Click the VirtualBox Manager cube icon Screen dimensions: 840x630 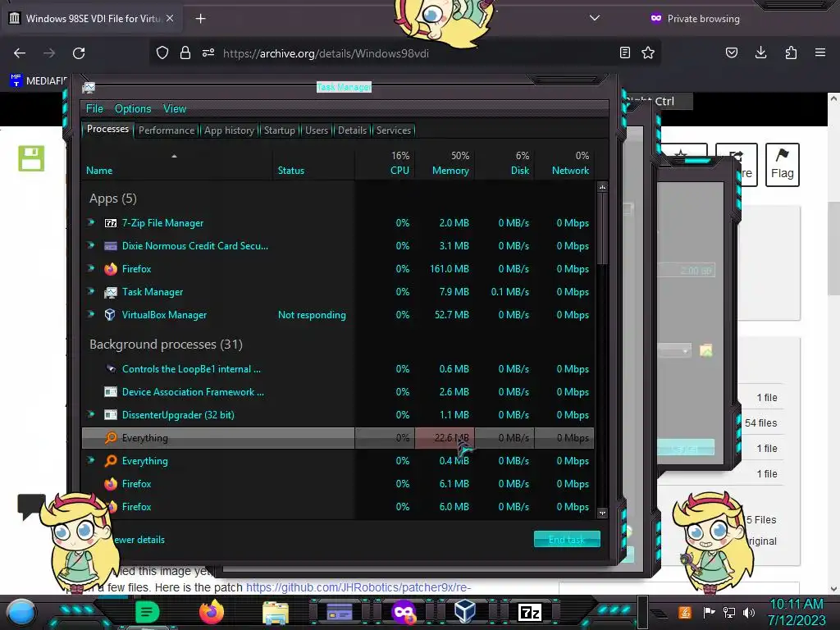coord(110,315)
